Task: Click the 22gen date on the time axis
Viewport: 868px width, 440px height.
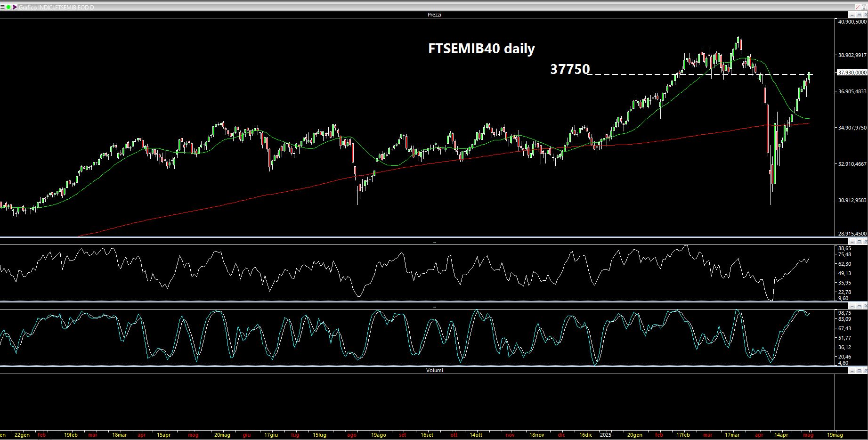Action: (x=22, y=435)
